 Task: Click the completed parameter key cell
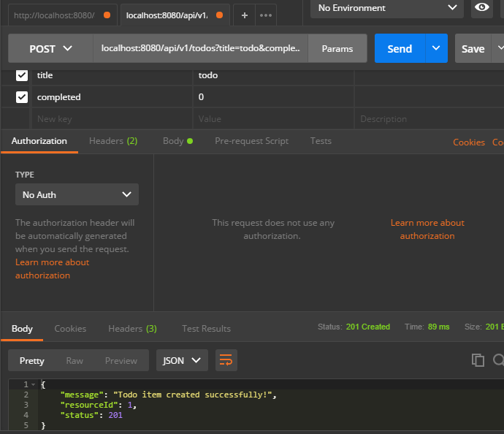point(111,97)
